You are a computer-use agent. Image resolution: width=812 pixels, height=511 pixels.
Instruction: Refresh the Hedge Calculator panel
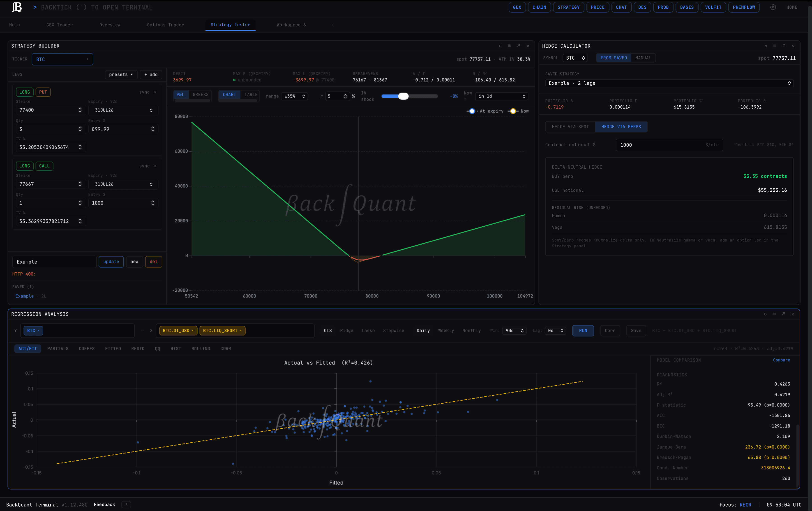[766, 46]
